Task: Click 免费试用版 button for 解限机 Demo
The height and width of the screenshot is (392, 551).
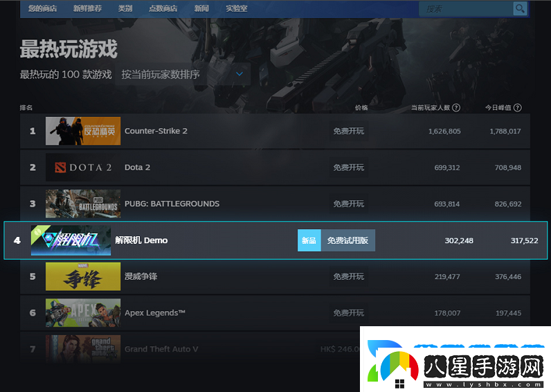Action: (348, 240)
